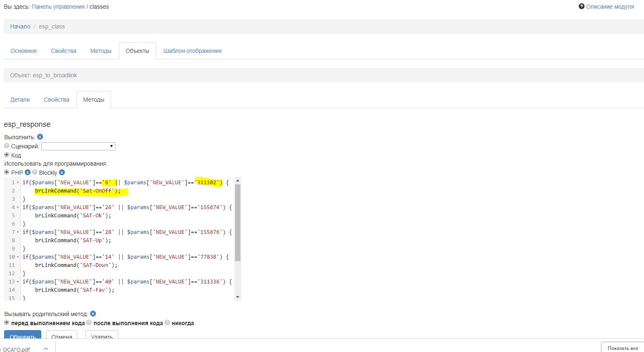Click the info icon beside the PHP option
This screenshot has width=644, height=352.
click(x=28, y=172)
